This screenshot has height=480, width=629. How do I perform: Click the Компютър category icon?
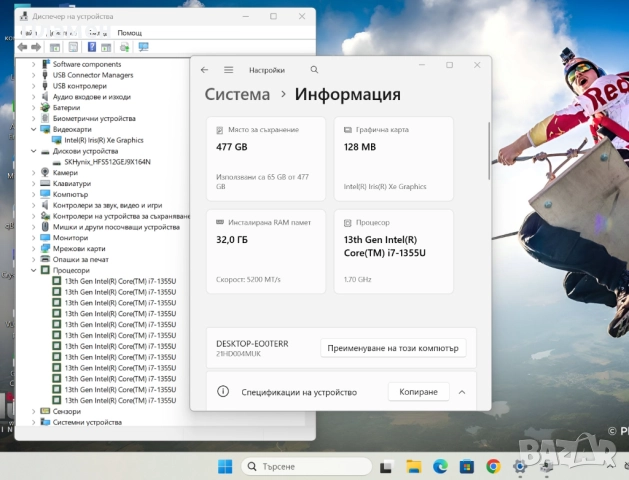coord(45,194)
